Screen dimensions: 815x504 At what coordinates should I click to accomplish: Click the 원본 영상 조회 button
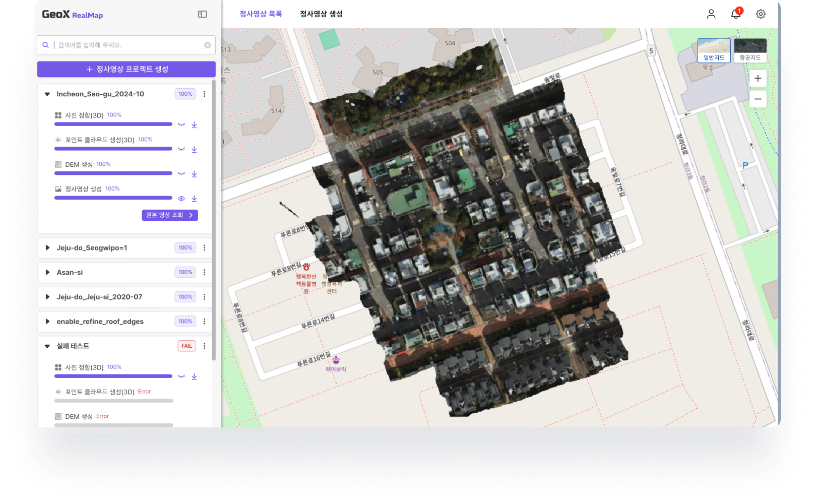pos(169,215)
